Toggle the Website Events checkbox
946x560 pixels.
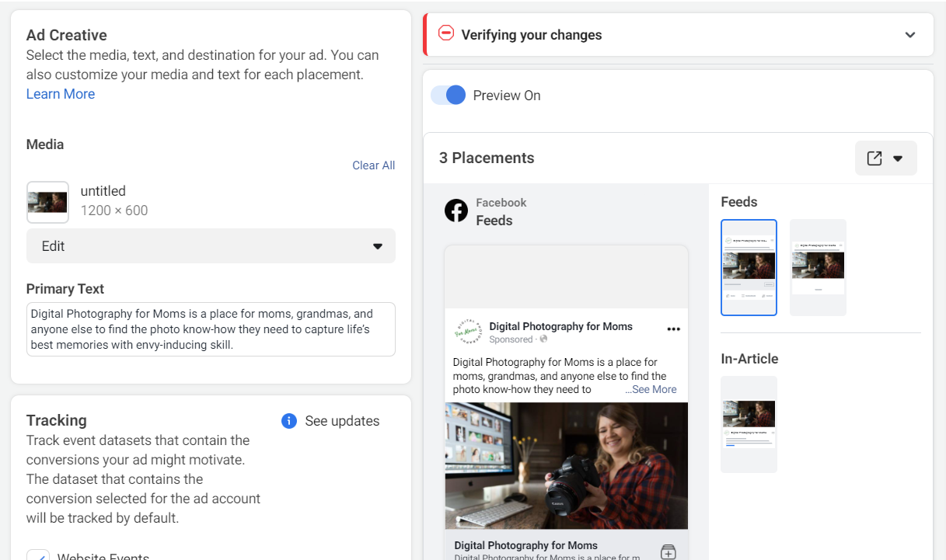point(38,555)
